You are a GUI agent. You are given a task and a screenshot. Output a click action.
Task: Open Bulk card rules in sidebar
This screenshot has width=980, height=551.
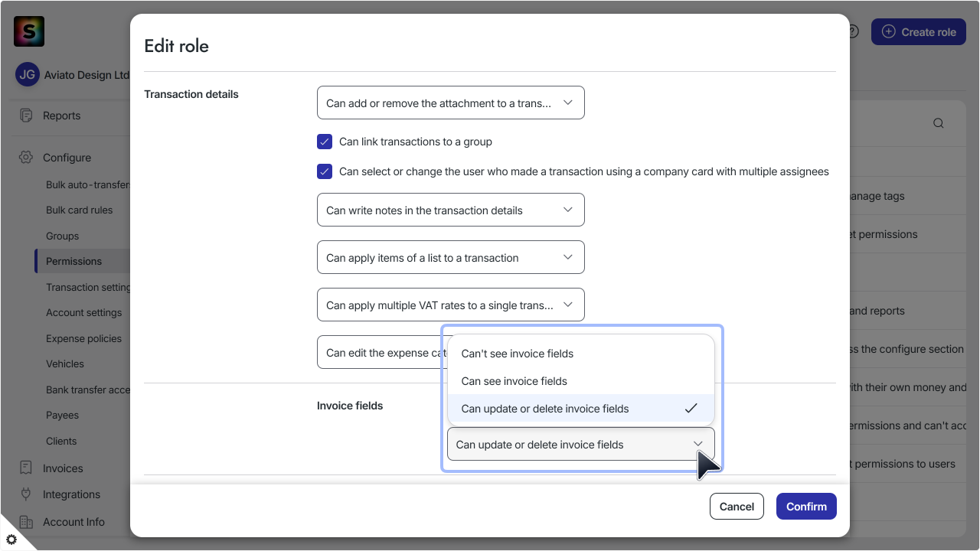(79, 210)
